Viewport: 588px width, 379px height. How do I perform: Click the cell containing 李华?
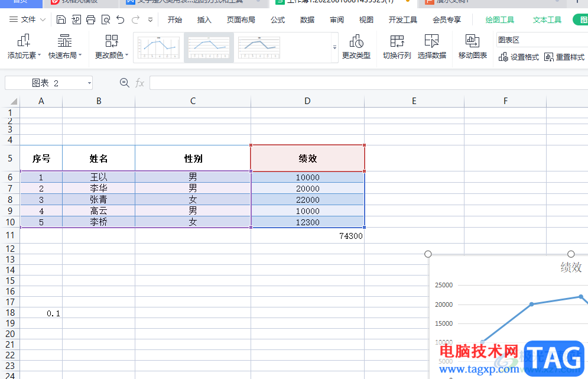[99, 189]
